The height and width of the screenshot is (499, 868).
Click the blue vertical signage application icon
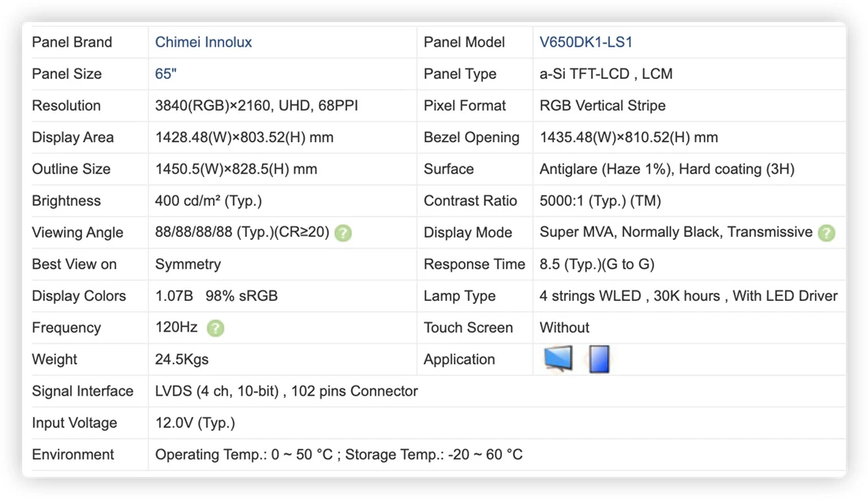599,359
